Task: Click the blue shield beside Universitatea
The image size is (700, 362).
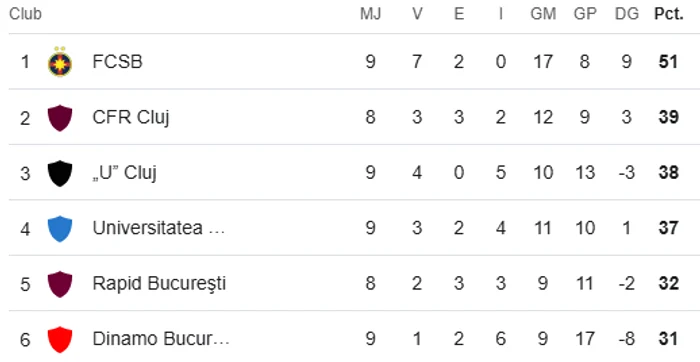Action: tap(60, 229)
